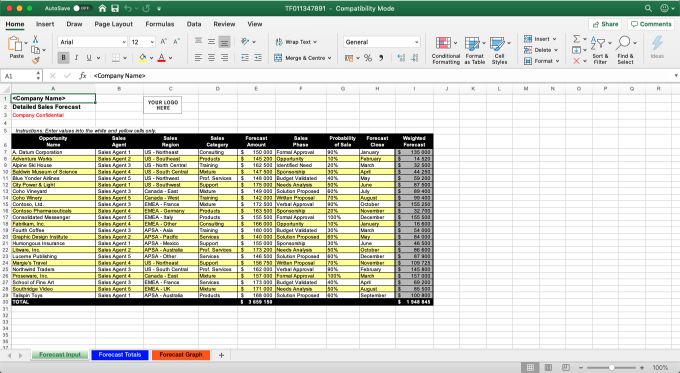Open the Forecast Totals sheet tab
Screen dimensions: 680x373
[120, 355]
